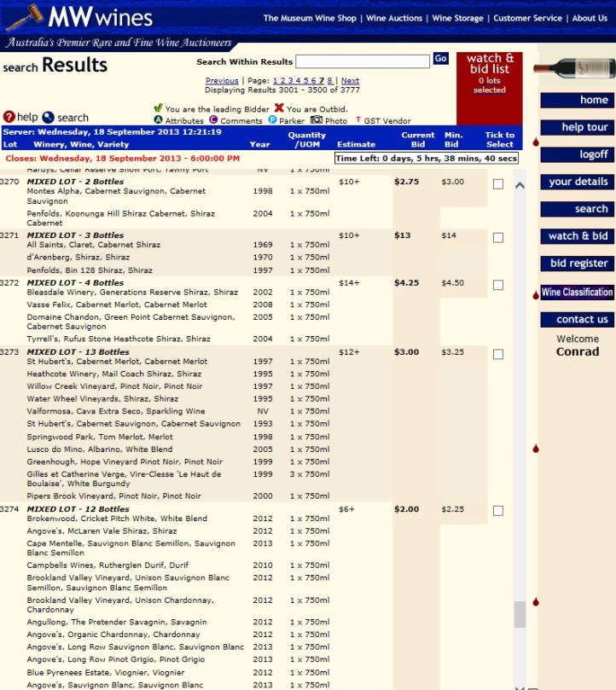Click the Photo camera legend icon
This screenshot has width=616, height=690.
(317, 119)
